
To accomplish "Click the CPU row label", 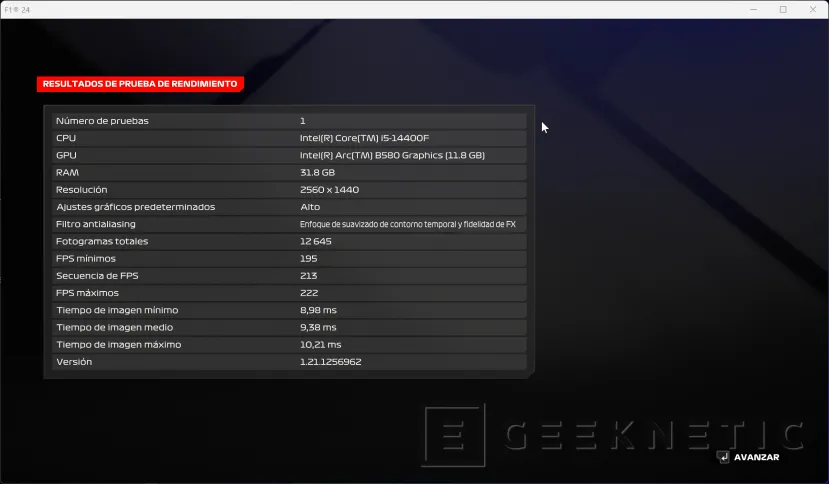I will pos(66,138).
